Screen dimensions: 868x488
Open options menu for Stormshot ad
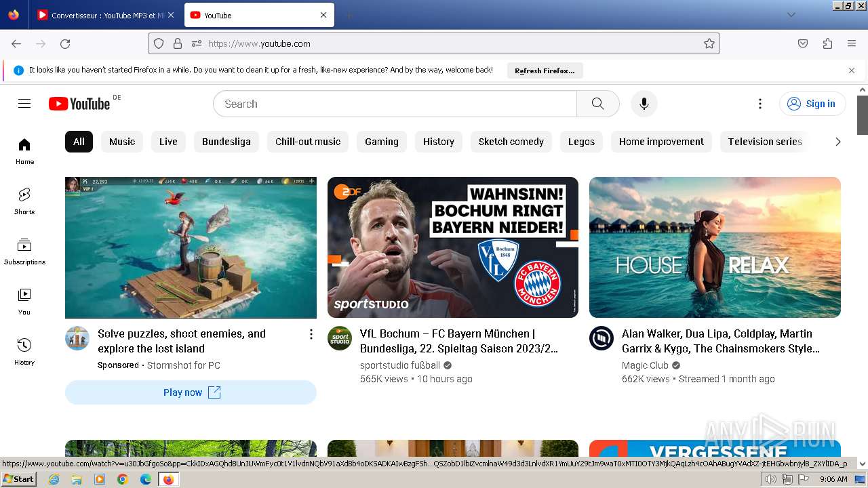[x=311, y=334]
